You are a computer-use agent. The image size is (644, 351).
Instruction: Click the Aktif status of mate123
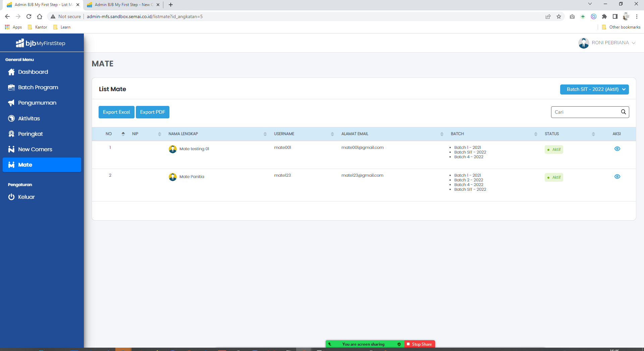click(554, 177)
